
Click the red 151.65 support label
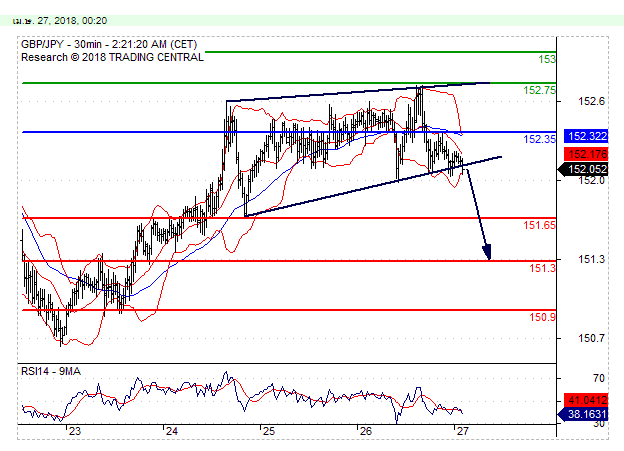tap(539, 225)
